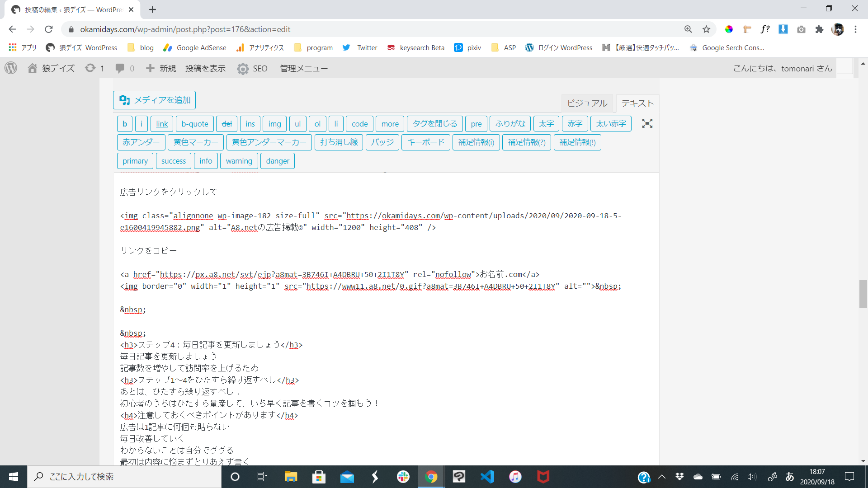The image size is (868, 488).
Task: Open the Google AdSense bookmark
Action: pyautogui.click(x=194, y=47)
